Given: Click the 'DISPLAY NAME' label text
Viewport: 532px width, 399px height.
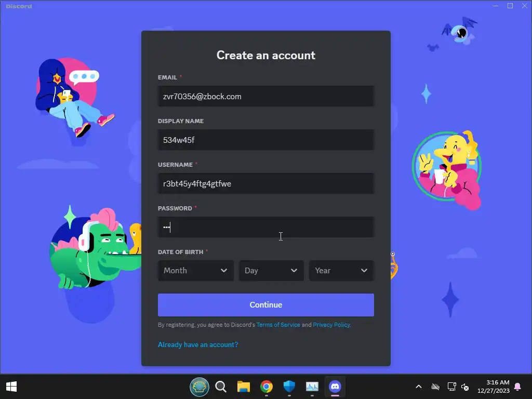Looking at the screenshot, I should click(180, 121).
